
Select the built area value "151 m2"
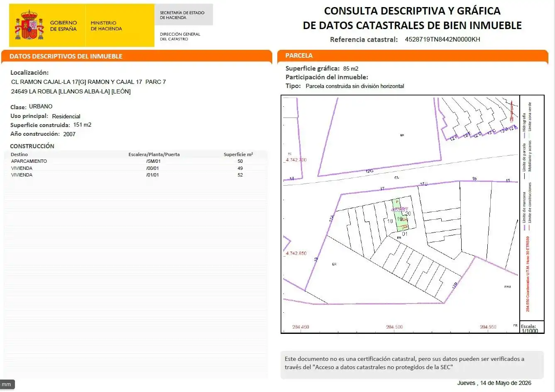coord(82,125)
